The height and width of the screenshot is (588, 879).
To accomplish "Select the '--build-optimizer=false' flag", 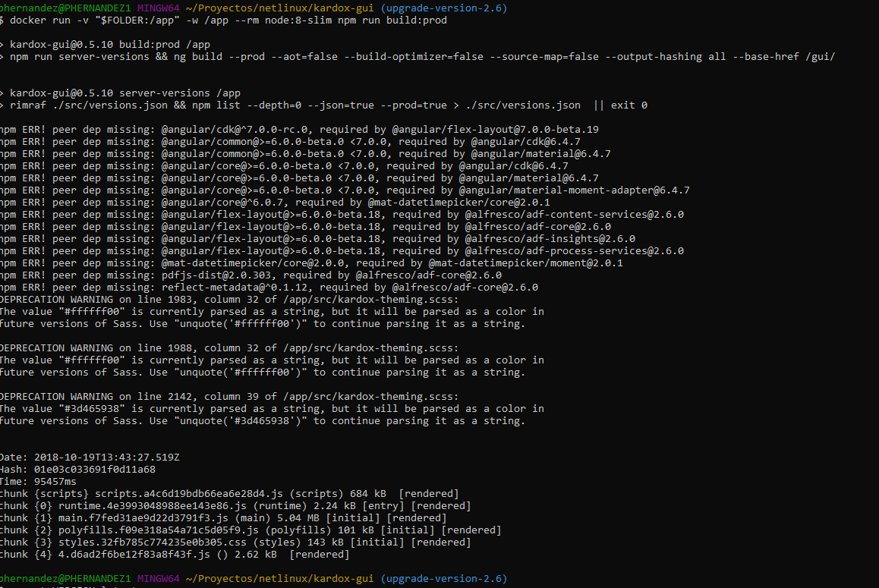I will (414, 57).
